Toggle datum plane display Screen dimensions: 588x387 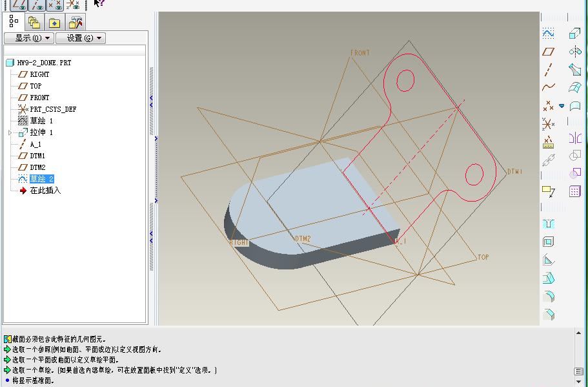coord(19,5)
